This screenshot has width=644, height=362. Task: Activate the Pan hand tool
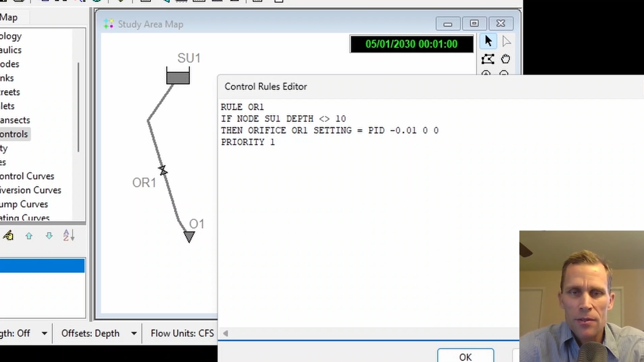point(505,59)
